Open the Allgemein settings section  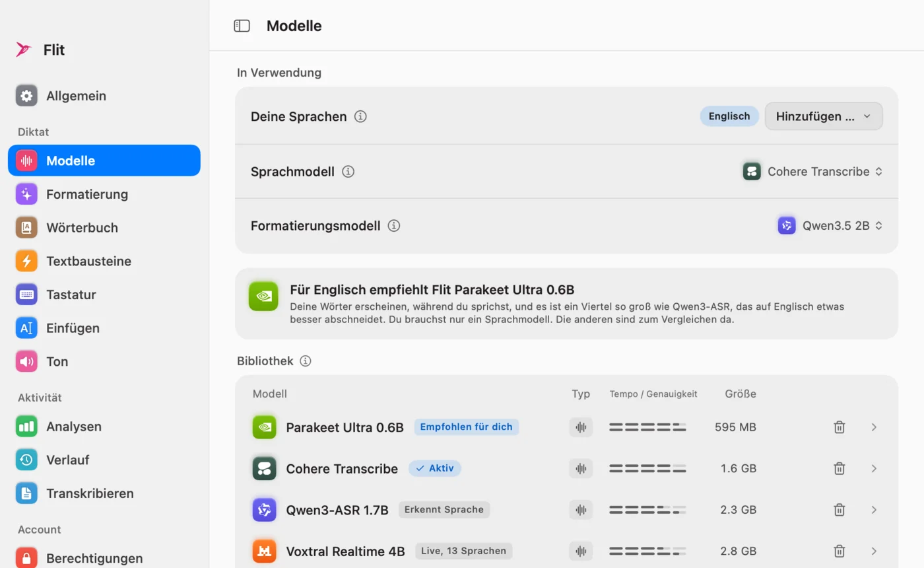(104, 96)
